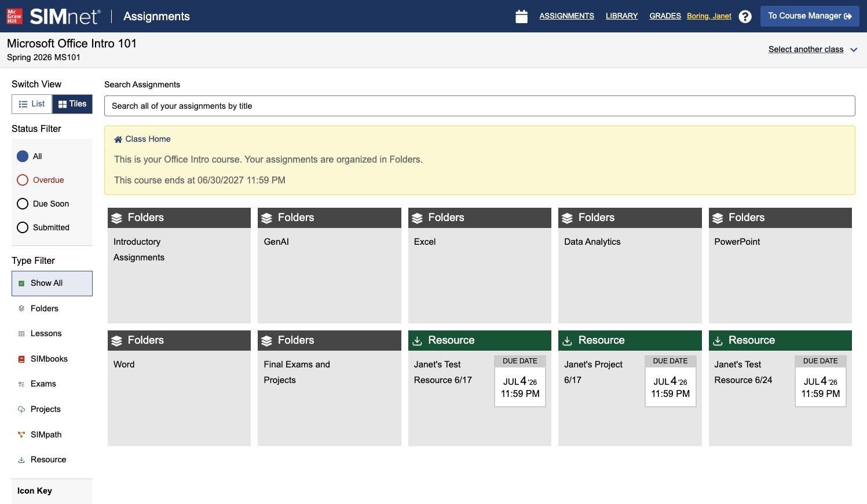Image resolution: width=867 pixels, height=504 pixels.
Task: Open Janet's Test Resource 6/17
Action: tap(480, 388)
